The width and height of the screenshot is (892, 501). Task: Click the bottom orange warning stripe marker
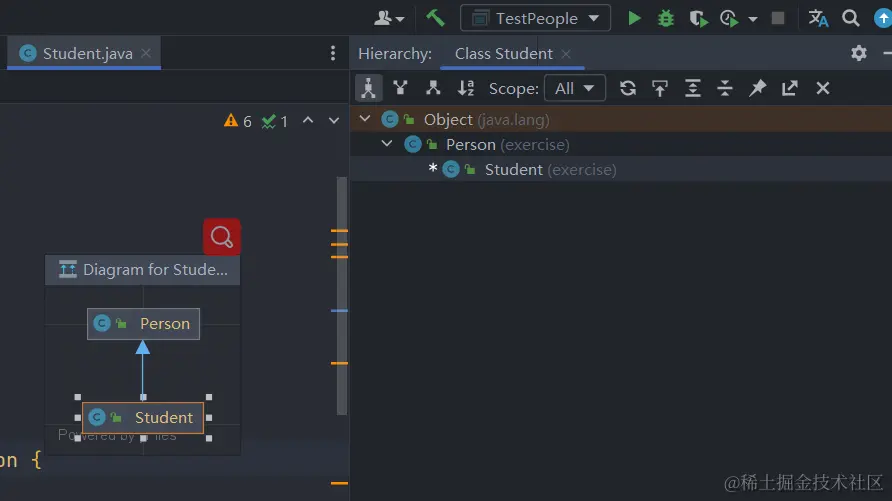pos(339,483)
